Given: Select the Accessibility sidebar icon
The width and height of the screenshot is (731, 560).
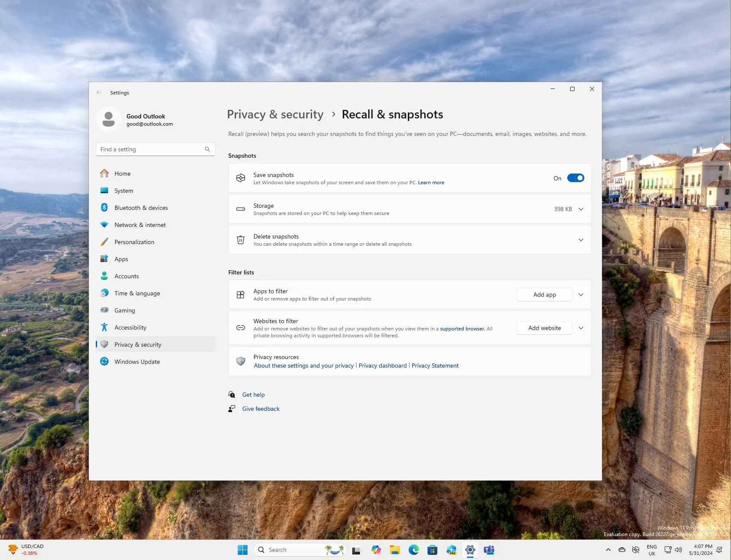Looking at the screenshot, I should click(x=105, y=327).
